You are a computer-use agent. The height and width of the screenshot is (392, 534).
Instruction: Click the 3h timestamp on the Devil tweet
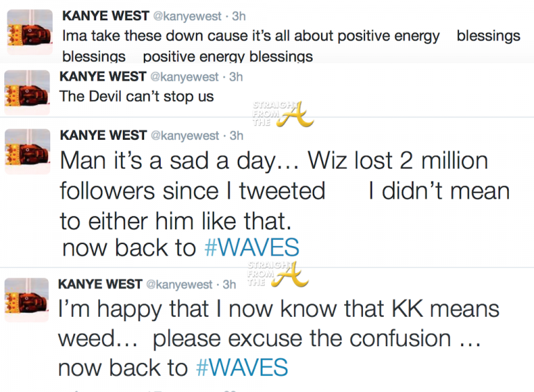(236, 77)
